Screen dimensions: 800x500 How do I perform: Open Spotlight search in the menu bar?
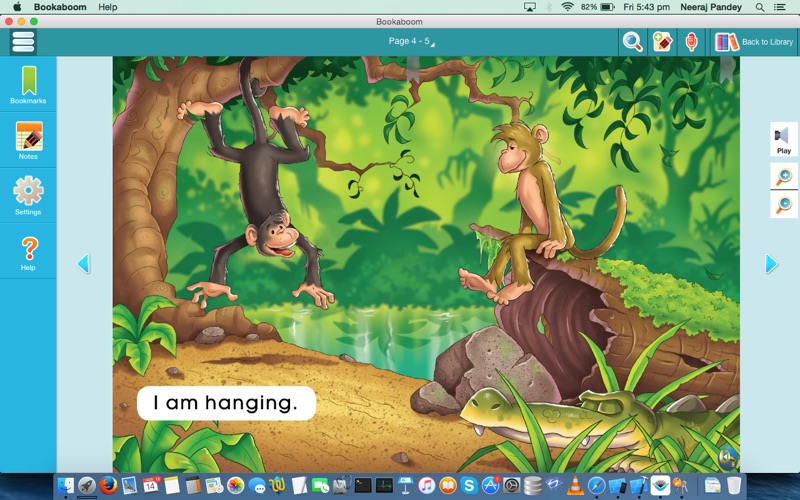pyautogui.click(x=760, y=7)
